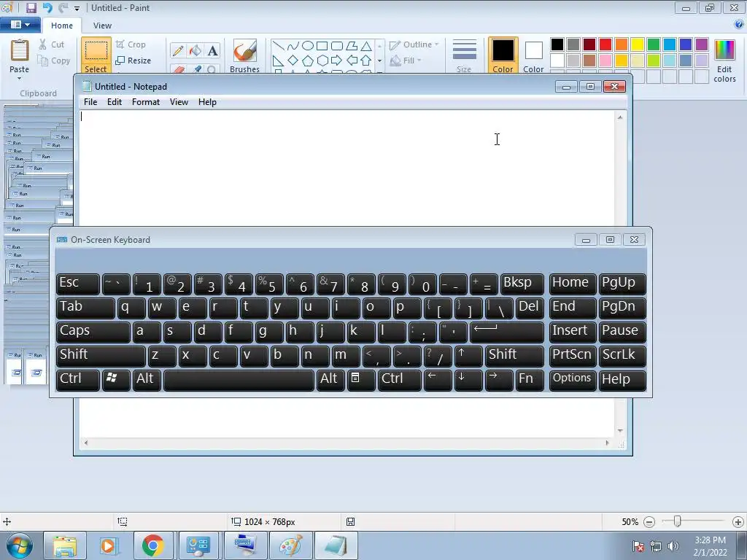Click the Resize command in Paint
Image resolution: width=747 pixels, height=560 pixels.
[x=133, y=61]
